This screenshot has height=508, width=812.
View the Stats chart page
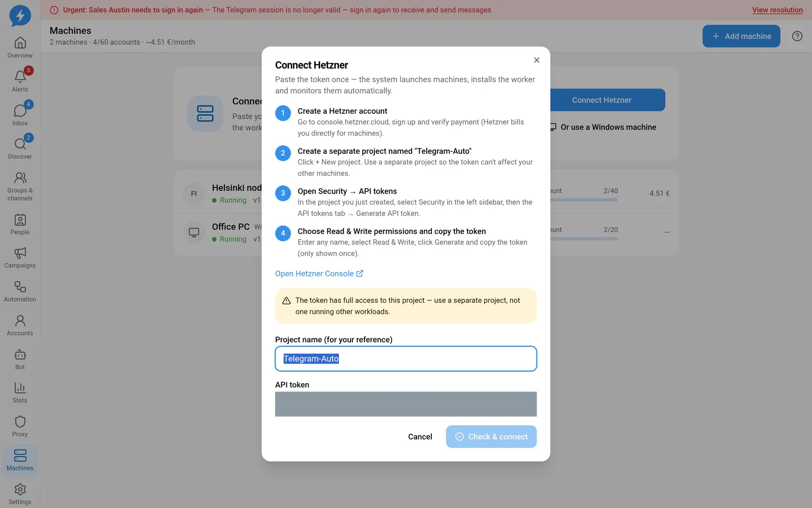(20, 393)
